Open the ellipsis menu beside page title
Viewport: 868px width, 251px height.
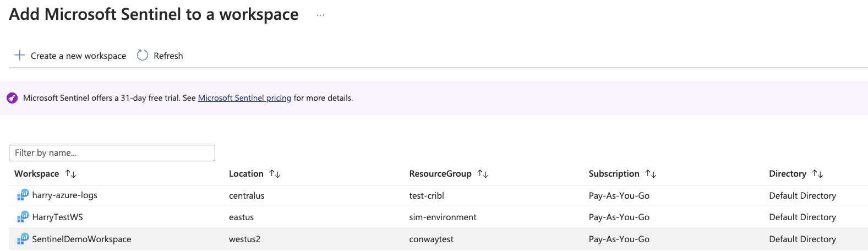tap(320, 15)
